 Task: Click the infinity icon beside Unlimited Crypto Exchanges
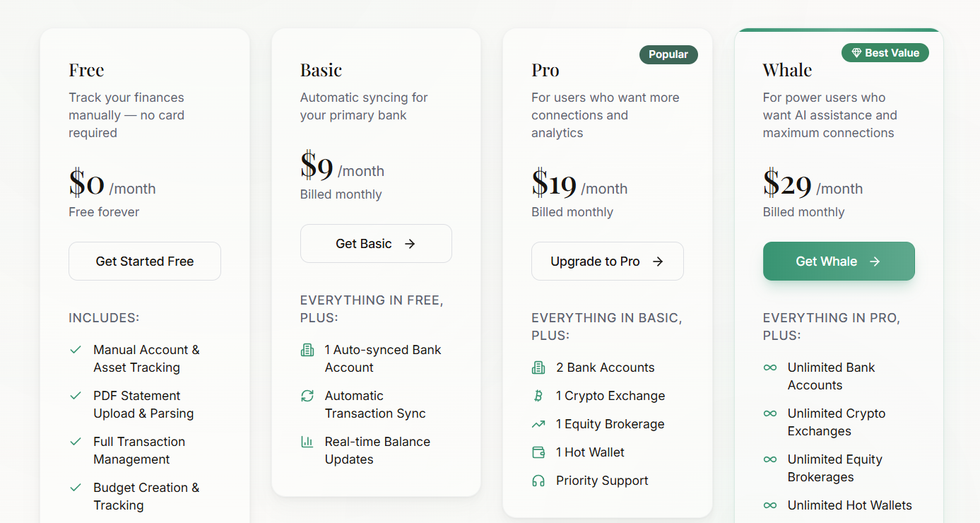point(770,413)
